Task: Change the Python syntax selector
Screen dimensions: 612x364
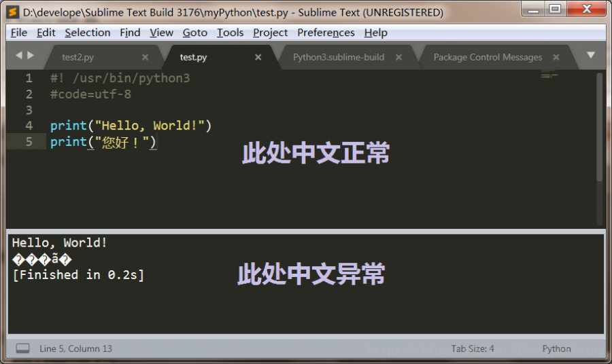Action: 556,348
